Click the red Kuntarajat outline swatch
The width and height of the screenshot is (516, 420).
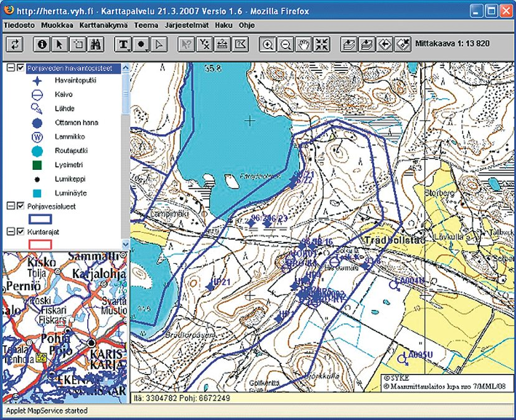click(x=40, y=245)
